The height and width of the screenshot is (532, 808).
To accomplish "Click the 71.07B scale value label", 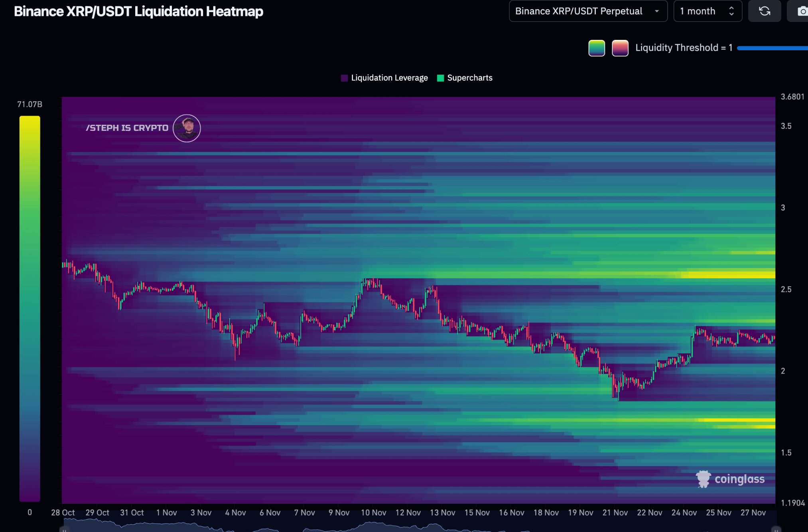I will click(29, 104).
